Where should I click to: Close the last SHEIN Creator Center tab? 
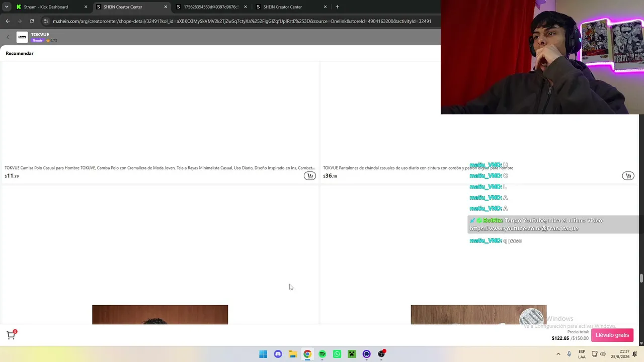[x=326, y=7]
